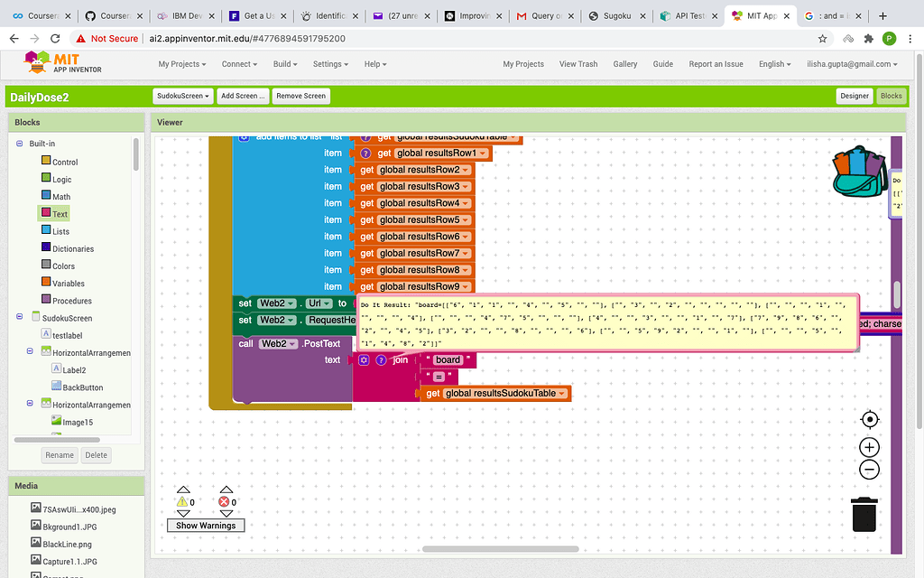Open the Guide link
924x578 pixels.
[663, 64]
